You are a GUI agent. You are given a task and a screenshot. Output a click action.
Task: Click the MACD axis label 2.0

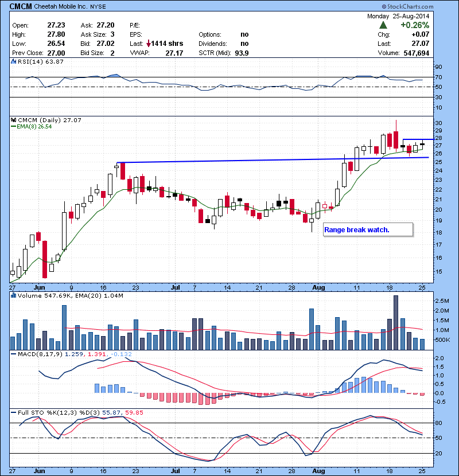pyautogui.click(x=439, y=358)
